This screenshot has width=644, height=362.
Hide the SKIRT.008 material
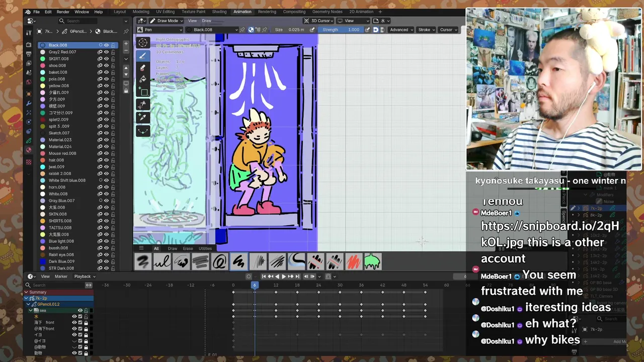click(x=106, y=59)
